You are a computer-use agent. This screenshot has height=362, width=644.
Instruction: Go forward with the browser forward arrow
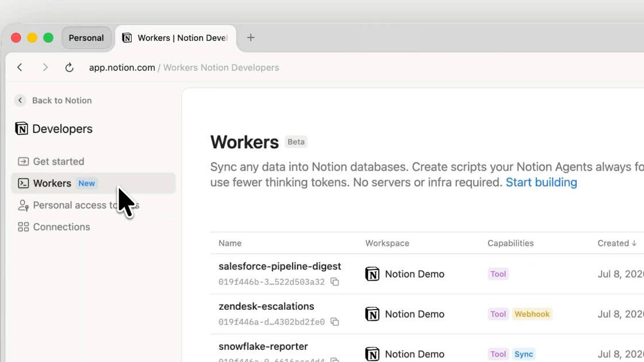[x=45, y=67]
